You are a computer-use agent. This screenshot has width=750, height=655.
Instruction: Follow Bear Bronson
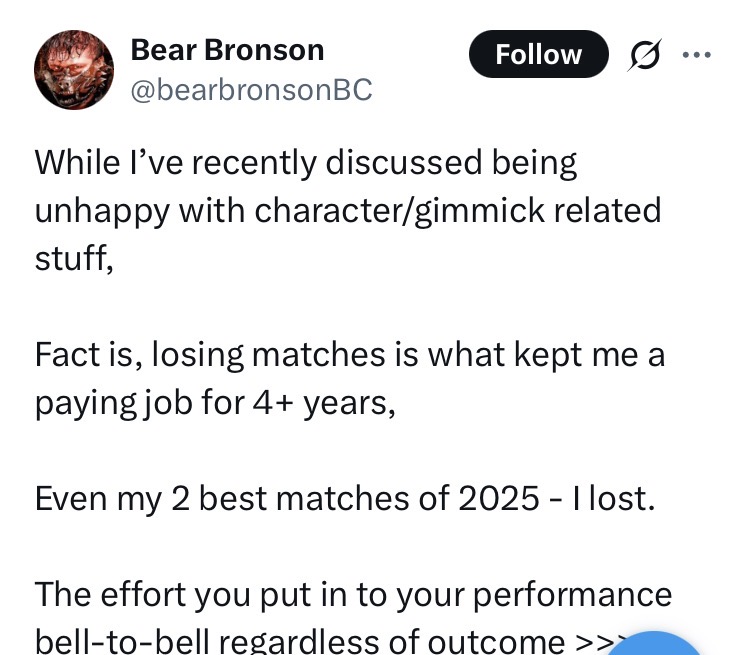(x=538, y=54)
